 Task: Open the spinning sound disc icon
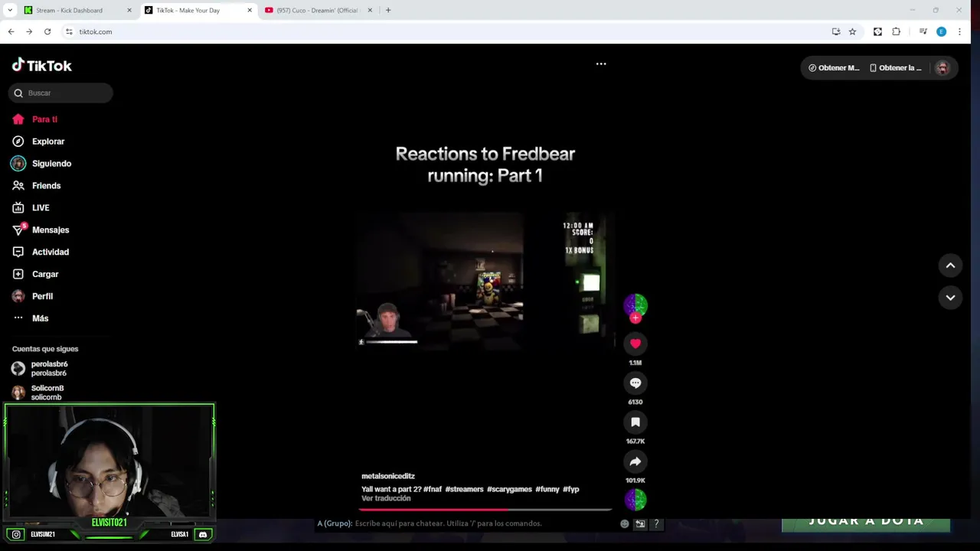coord(635,500)
